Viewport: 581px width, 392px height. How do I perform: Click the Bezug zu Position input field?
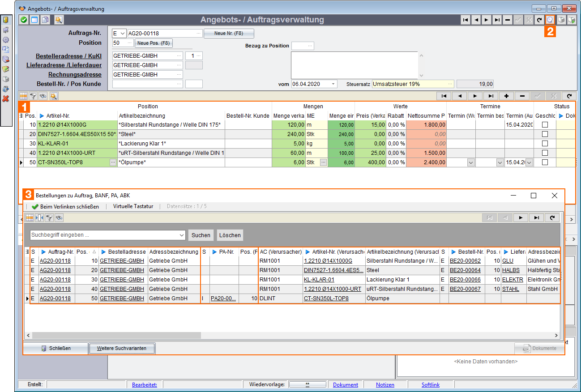[303, 46]
